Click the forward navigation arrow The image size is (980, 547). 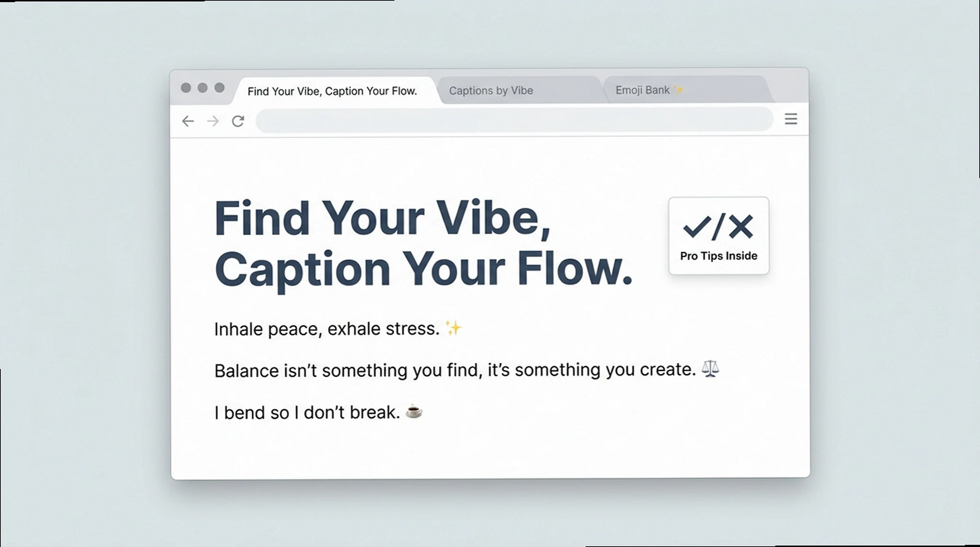pyautogui.click(x=213, y=121)
